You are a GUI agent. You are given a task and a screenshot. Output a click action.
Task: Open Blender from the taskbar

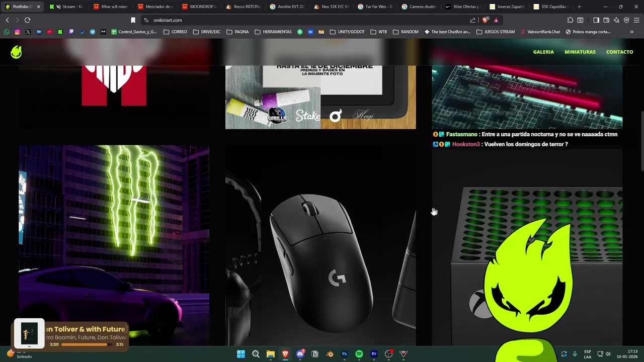click(x=330, y=354)
